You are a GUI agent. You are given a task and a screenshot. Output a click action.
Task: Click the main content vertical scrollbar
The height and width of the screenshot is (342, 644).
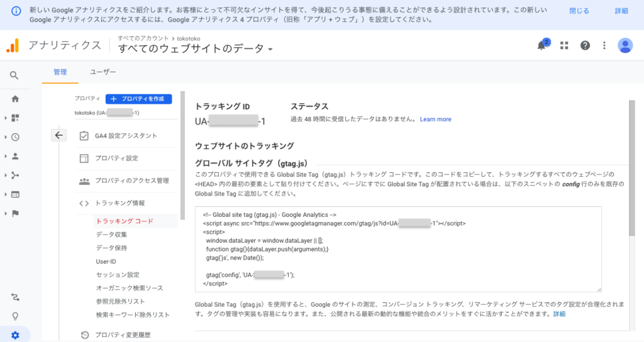point(632,168)
